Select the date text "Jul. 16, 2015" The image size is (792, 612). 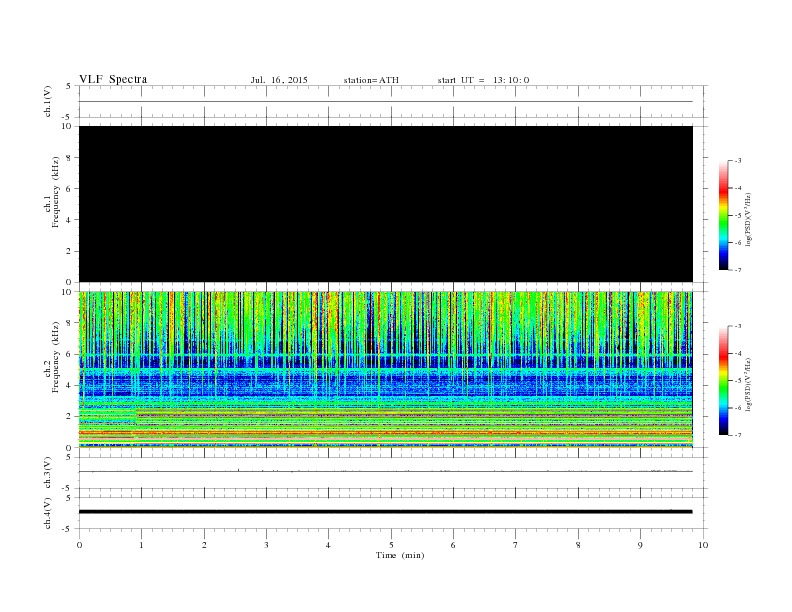(279, 80)
